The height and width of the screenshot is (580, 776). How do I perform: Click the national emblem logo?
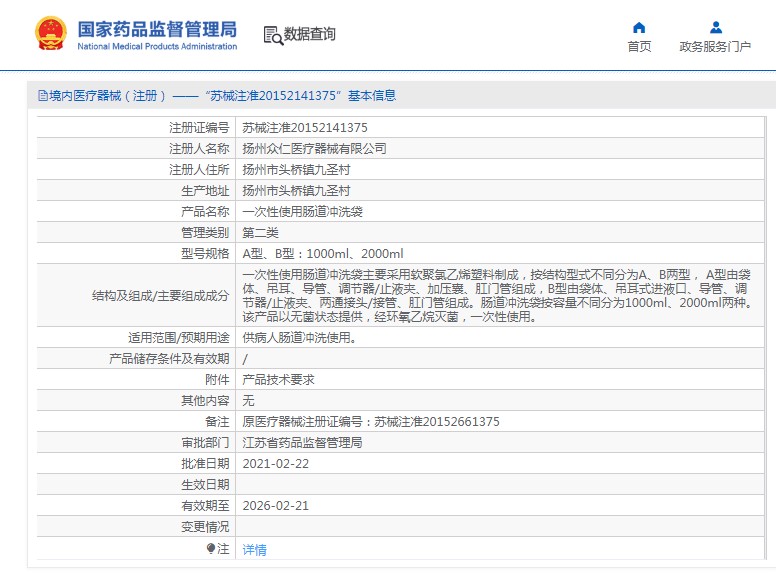(51, 34)
